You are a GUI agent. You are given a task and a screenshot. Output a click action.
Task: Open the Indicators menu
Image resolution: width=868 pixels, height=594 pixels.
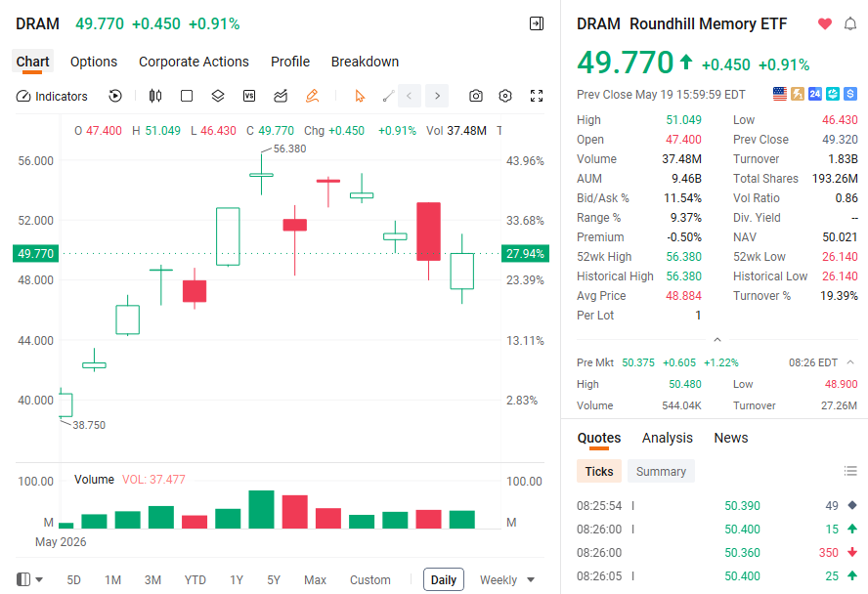(52, 97)
